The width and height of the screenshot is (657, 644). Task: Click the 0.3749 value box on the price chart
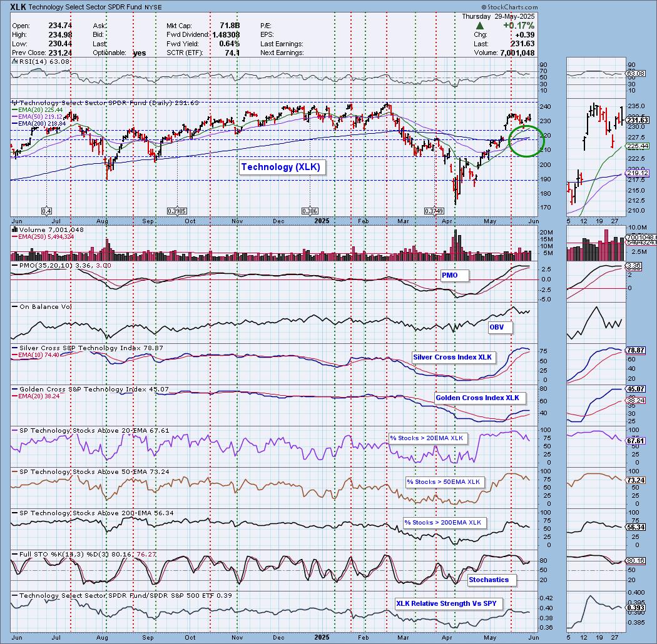(434, 211)
